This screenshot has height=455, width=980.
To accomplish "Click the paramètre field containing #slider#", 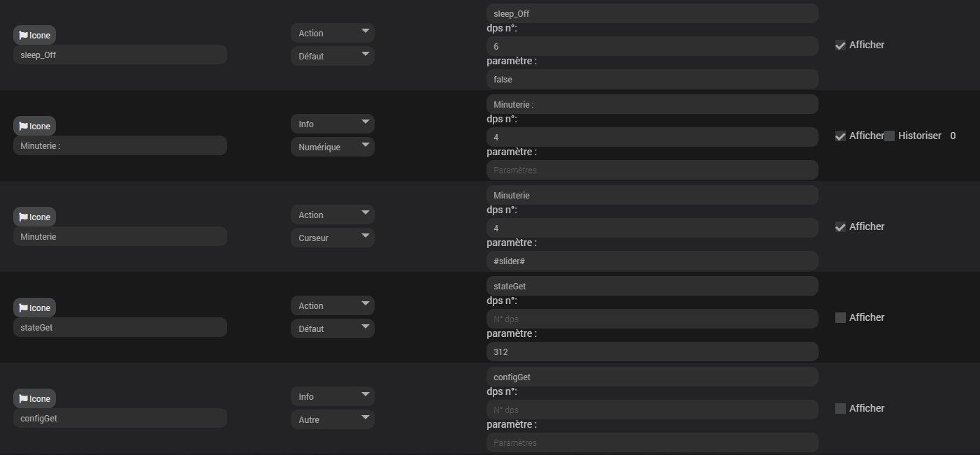I will tap(652, 261).
